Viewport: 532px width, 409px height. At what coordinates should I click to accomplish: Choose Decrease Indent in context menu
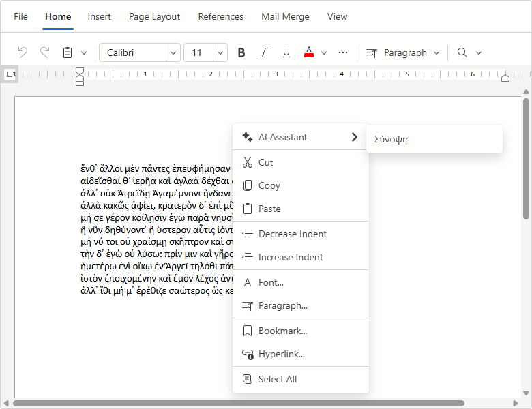301,234
